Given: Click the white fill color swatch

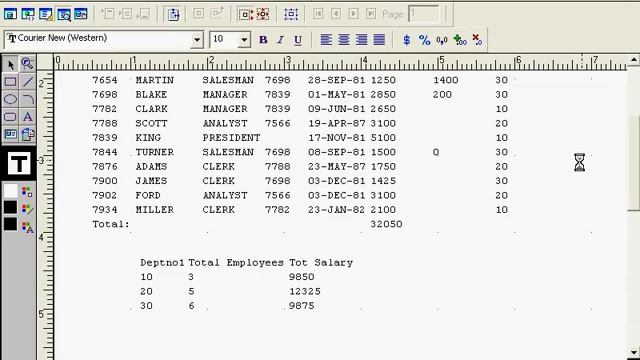Looking at the screenshot, I should pyautogui.click(x=11, y=191).
